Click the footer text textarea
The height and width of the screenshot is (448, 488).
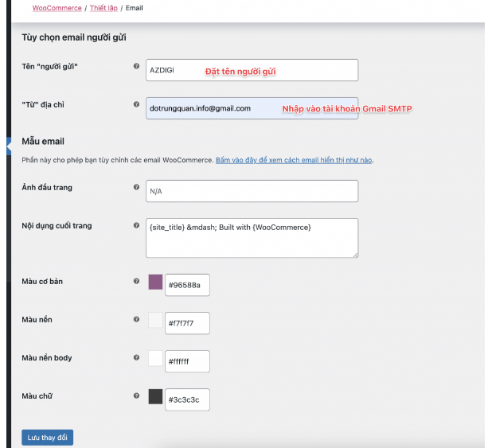(x=252, y=238)
